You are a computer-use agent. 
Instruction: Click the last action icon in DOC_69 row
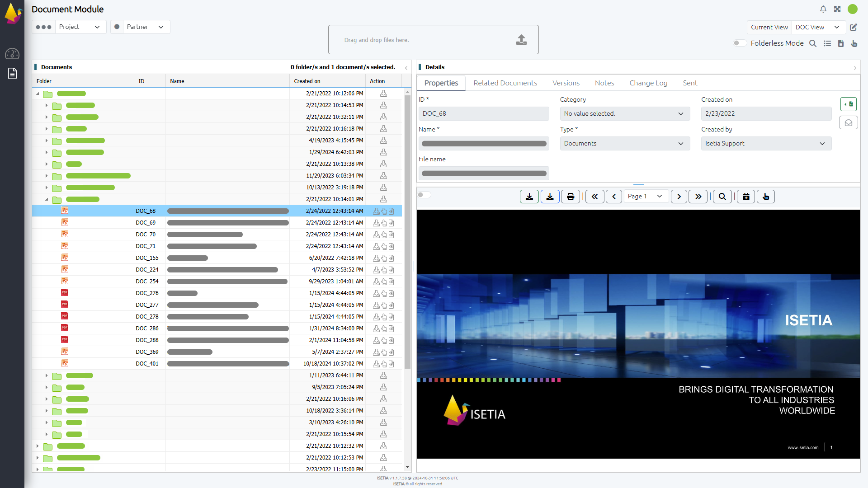click(392, 223)
